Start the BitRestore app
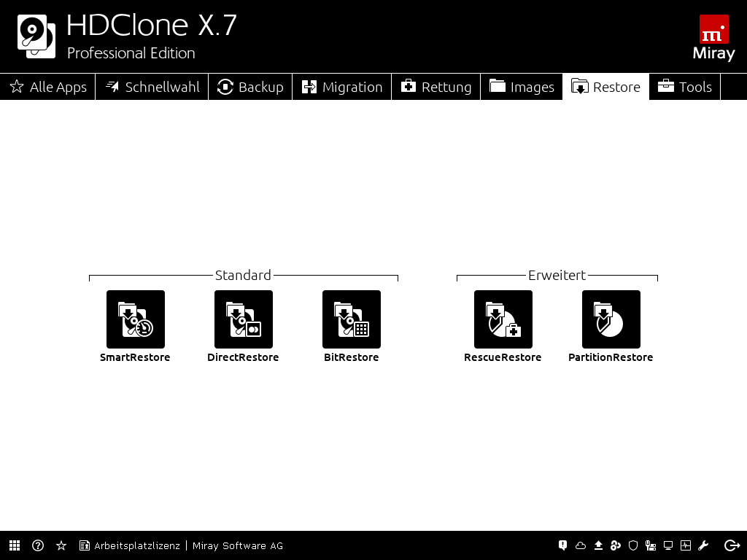The image size is (747, 560). (x=351, y=319)
